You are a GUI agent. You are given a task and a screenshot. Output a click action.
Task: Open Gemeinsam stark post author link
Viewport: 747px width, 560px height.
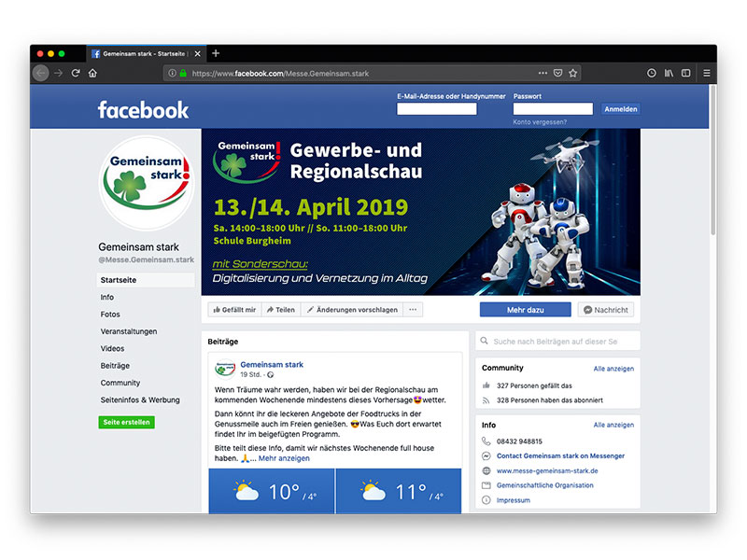click(272, 365)
